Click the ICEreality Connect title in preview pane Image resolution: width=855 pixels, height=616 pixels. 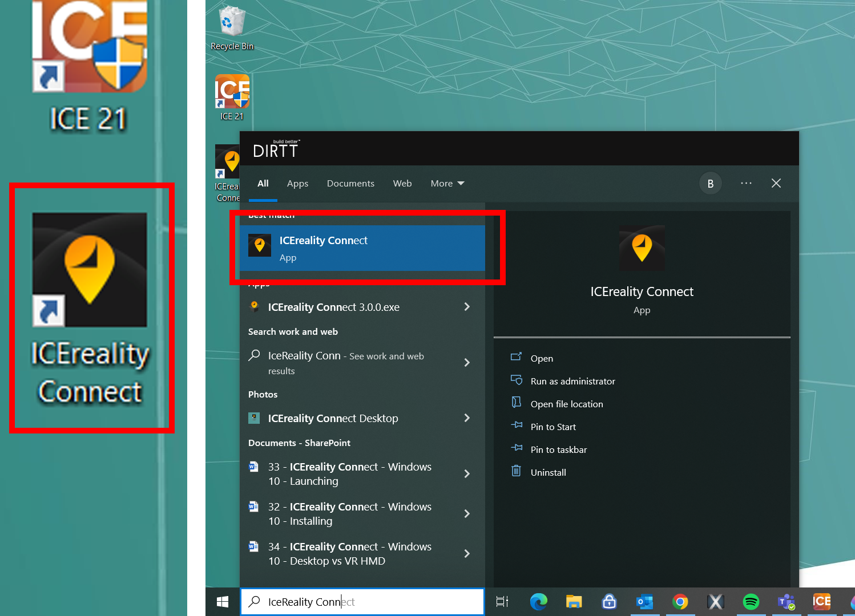pos(642,291)
